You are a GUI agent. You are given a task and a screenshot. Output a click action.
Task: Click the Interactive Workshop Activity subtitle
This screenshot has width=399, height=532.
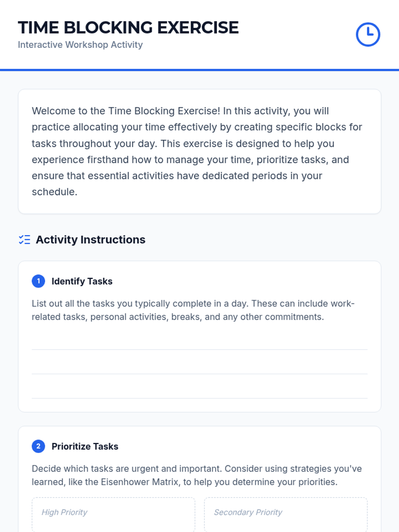click(x=80, y=45)
